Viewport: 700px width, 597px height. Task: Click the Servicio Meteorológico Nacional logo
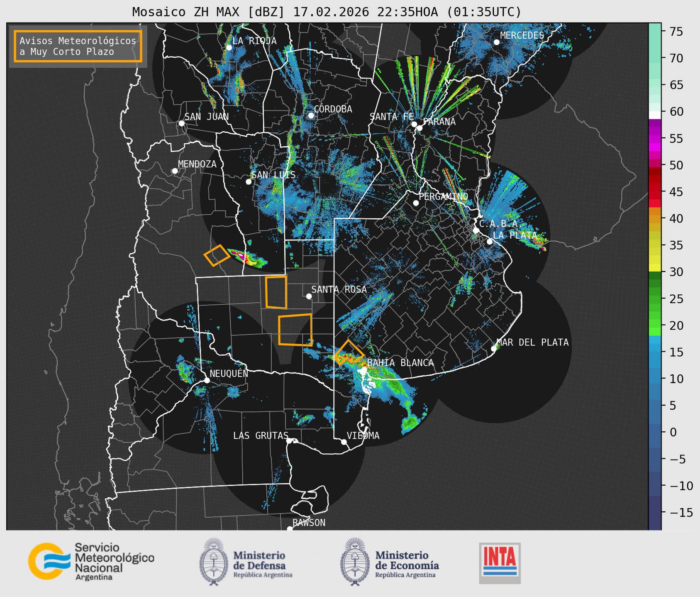point(91,561)
